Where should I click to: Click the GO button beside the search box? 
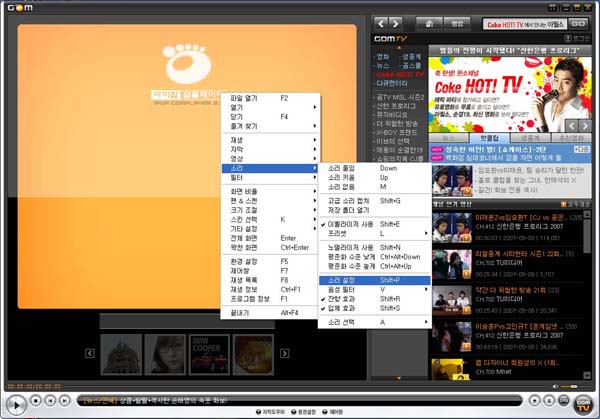tap(578, 24)
